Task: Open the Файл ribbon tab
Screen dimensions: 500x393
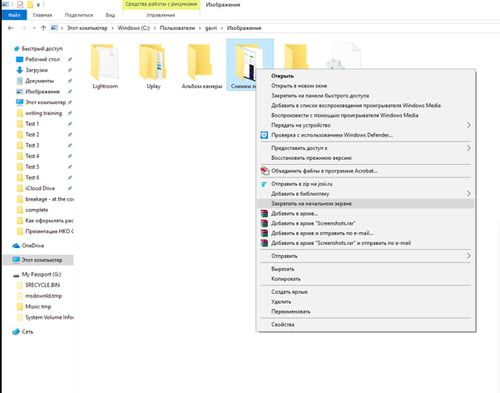Action: [x=14, y=15]
